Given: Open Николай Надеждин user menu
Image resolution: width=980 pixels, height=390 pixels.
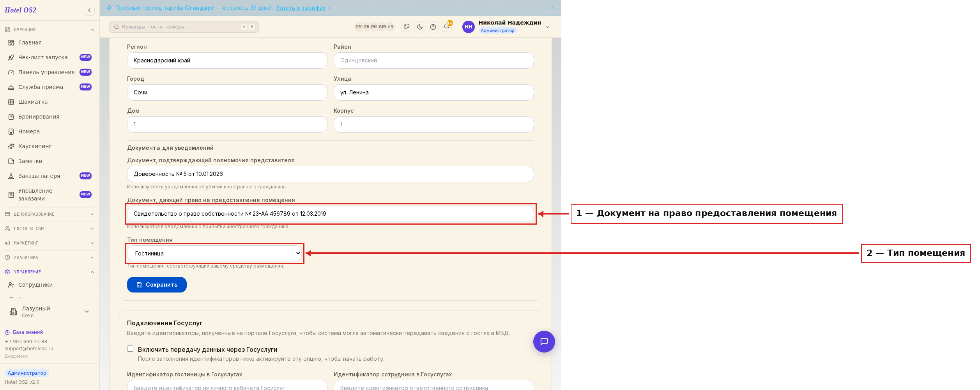Looking at the screenshot, I should coord(506,27).
